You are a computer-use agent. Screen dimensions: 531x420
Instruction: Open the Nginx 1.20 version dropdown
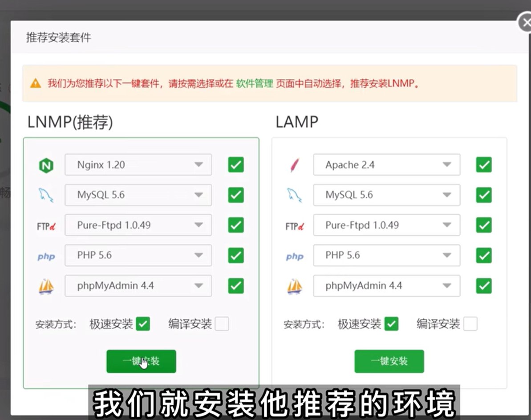[138, 165]
